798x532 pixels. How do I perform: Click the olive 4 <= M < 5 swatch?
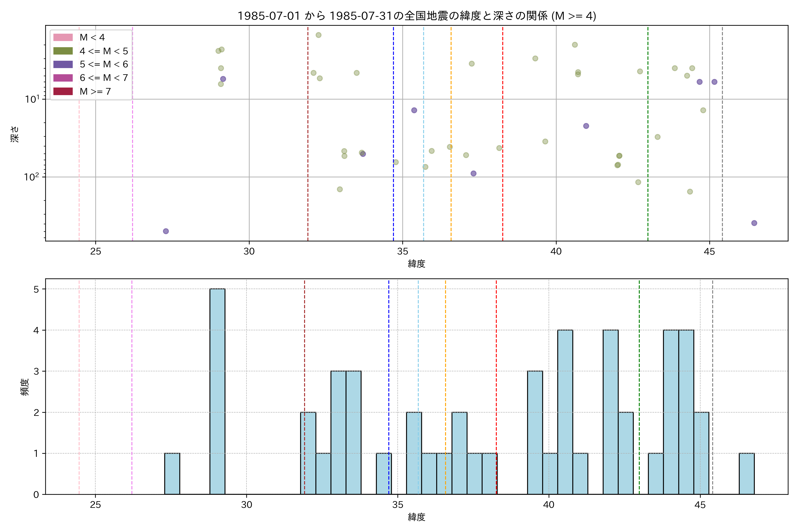63,51
